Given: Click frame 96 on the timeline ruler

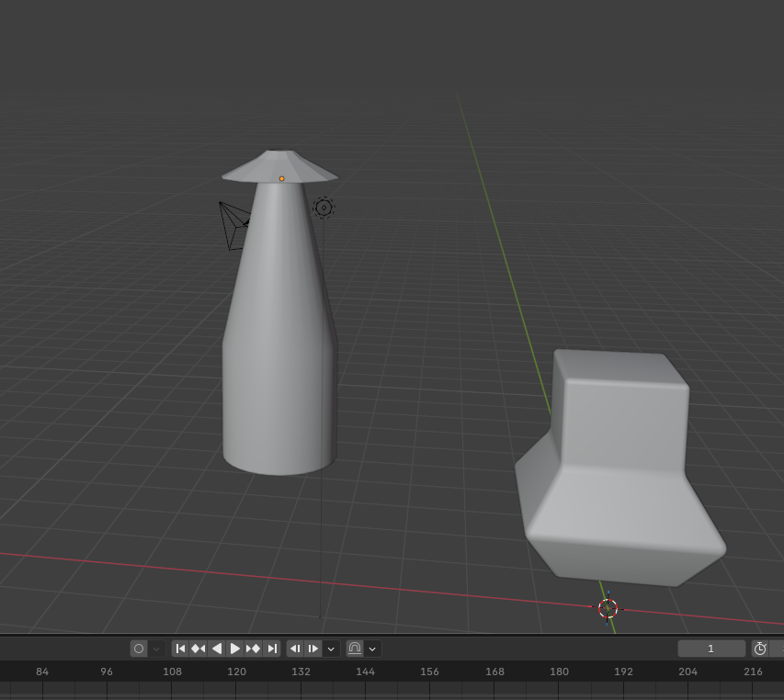Looking at the screenshot, I should 107,672.
